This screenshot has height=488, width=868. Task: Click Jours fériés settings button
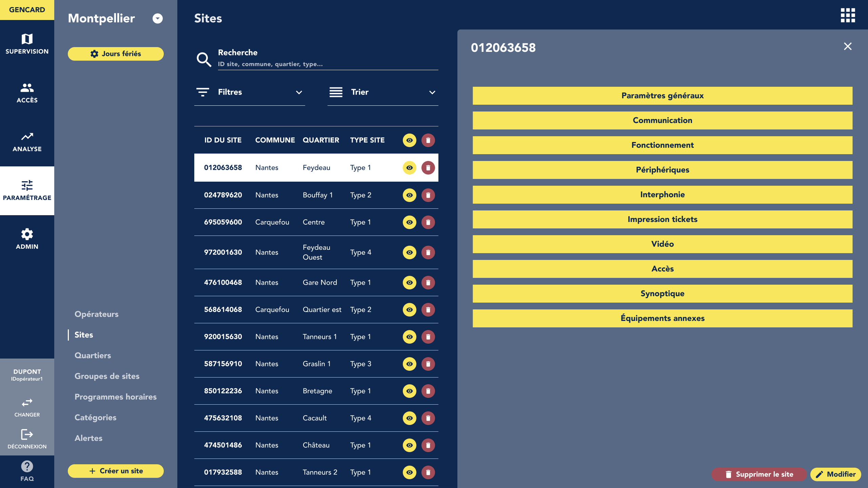115,54
